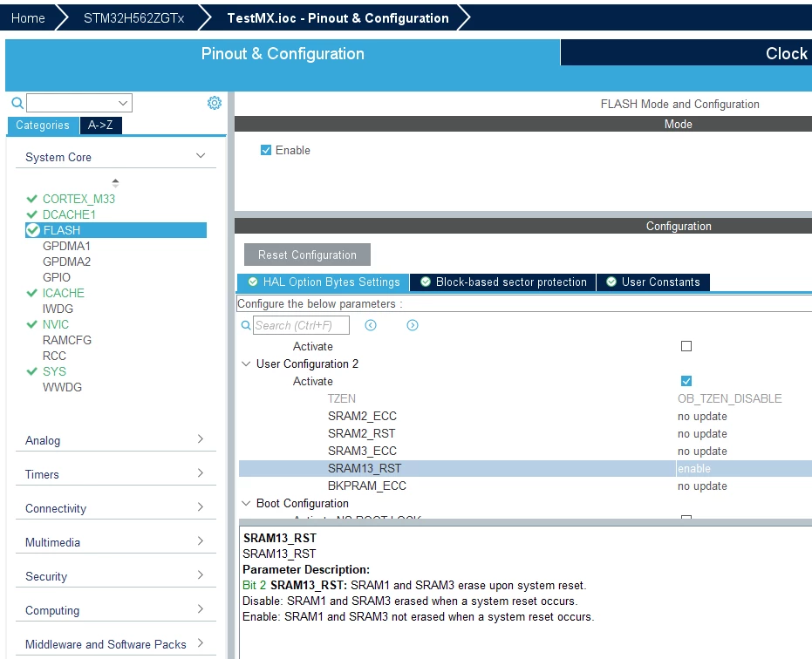Select GPDMA1 in the peripheral list
The image size is (812, 659).
coord(66,246)
